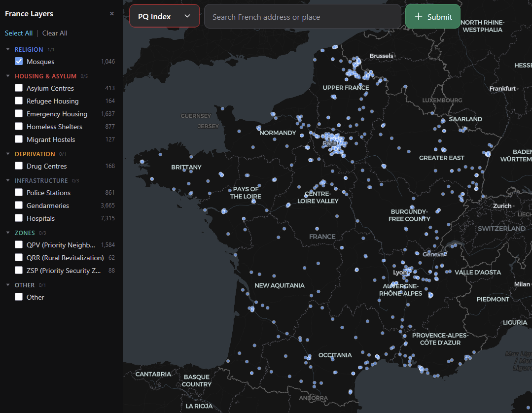Enable the Refugee Housing layer
The image size is (532, 413).
click(19, 101)
